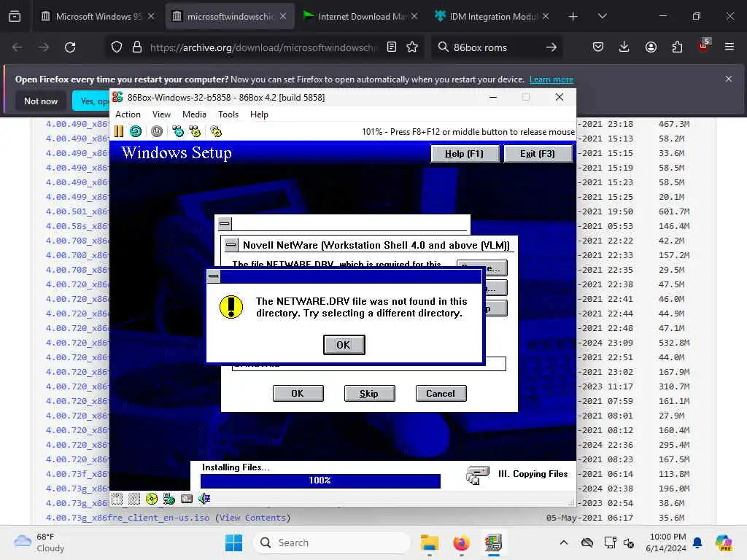Click Not now on Firefox notification
This screenshot has height=560, width=747.
[41, 101]
